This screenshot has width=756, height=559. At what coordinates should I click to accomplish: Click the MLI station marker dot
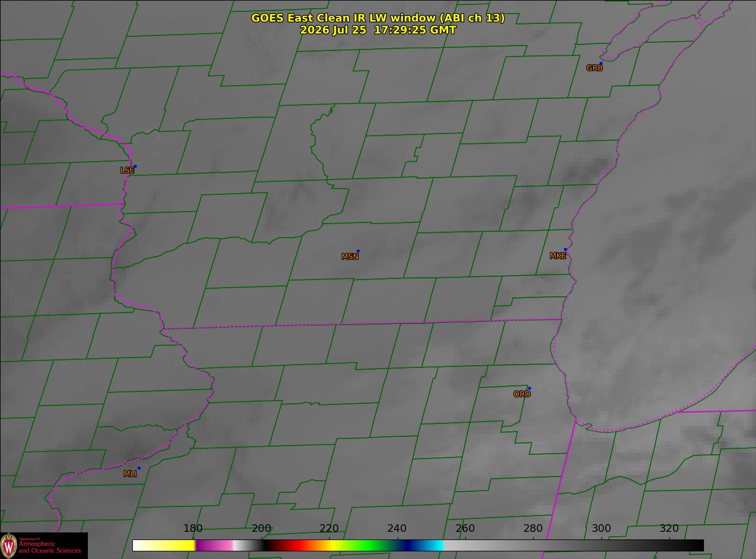139,468
